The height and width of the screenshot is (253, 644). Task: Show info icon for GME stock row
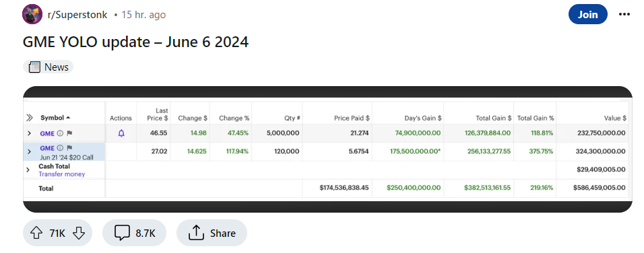point(60,133)
